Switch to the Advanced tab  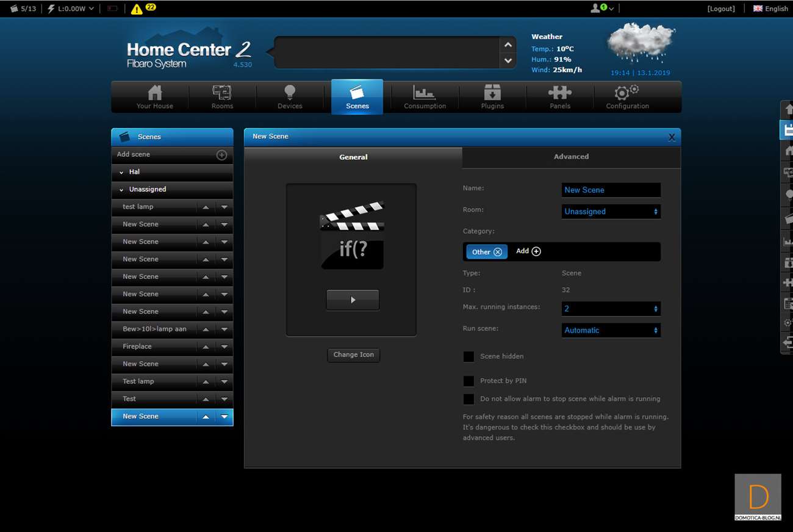571,157
